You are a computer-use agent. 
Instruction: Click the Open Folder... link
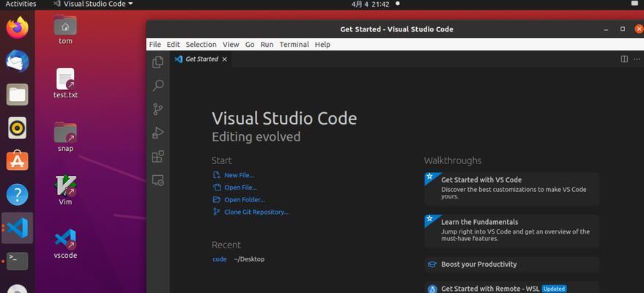(x=245, y=200)
